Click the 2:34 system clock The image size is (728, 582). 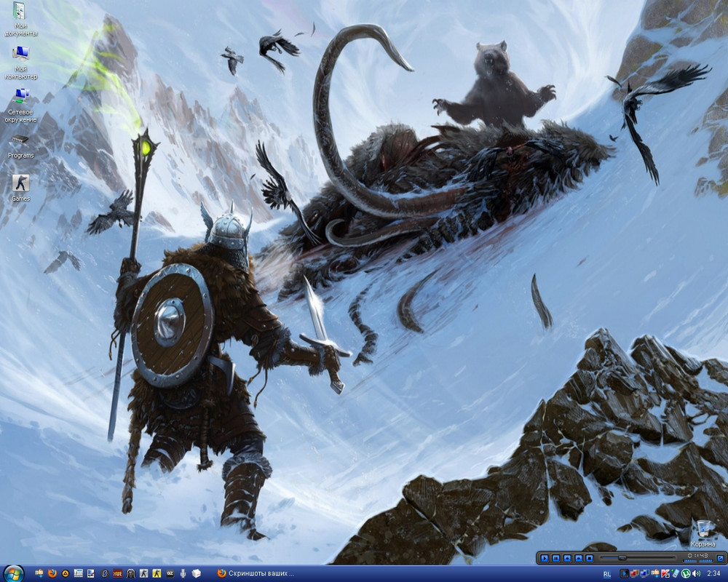click(x=713, y=574)
